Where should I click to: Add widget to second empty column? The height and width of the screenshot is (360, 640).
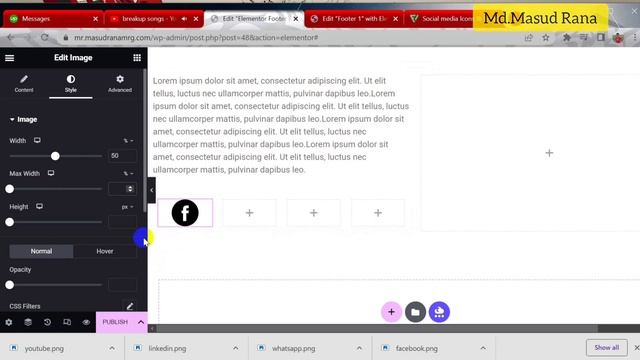(x=249, y=213)
